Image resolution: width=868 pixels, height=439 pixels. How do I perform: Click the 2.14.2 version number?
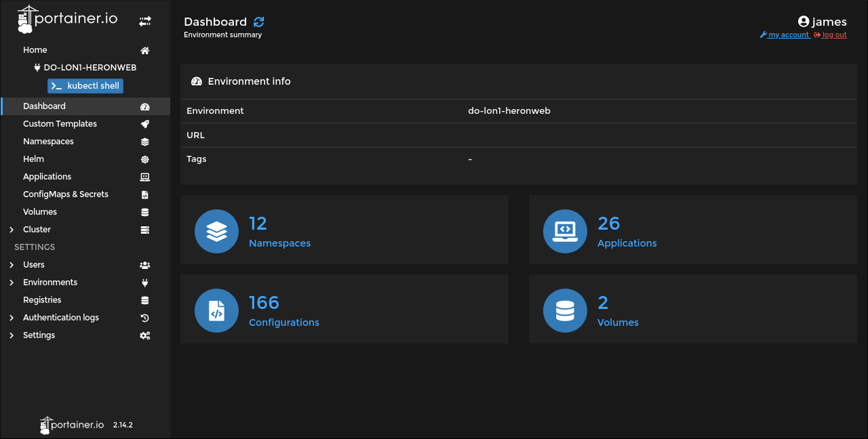[x=123, y=425]
